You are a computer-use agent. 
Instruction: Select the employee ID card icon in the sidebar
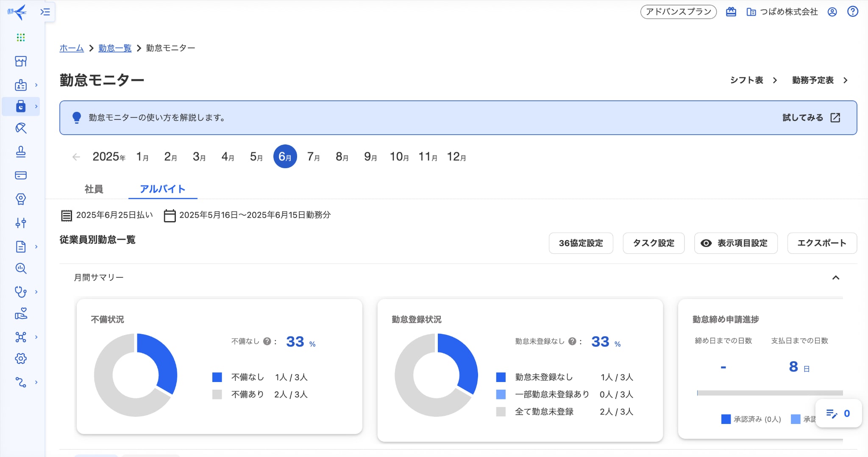click(20, 85)
